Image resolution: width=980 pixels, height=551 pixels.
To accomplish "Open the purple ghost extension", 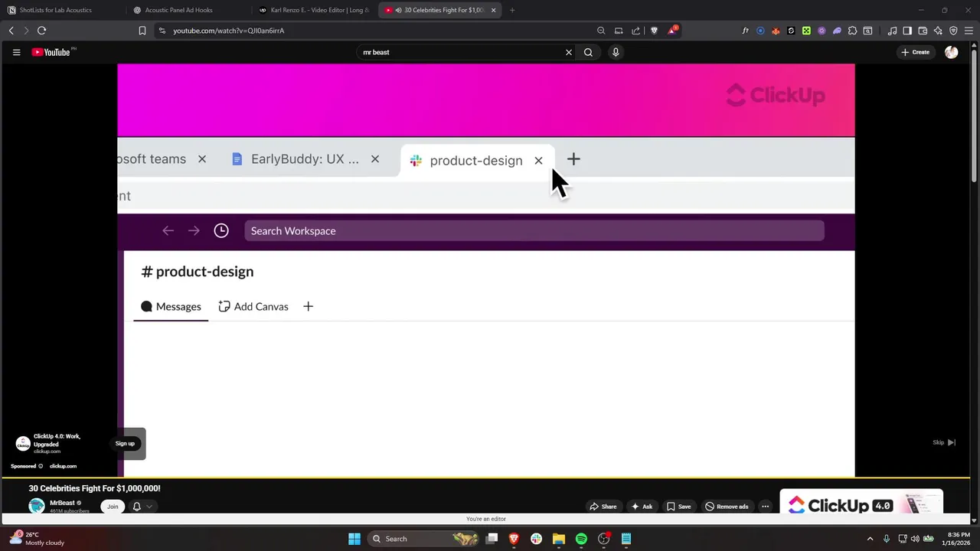I will pyautogui.click(x=837, y=31).
